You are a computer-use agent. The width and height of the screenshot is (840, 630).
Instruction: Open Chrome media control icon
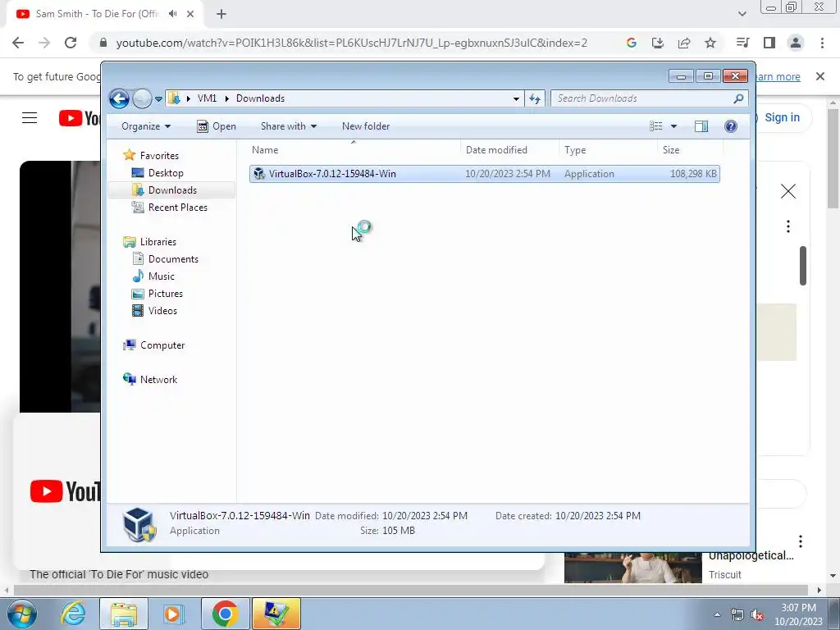[742, 43]
